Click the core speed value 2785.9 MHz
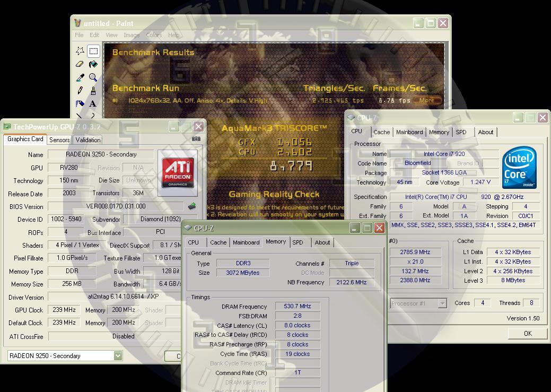The height and width of the screenshot is (392, 551). [415, 252]
